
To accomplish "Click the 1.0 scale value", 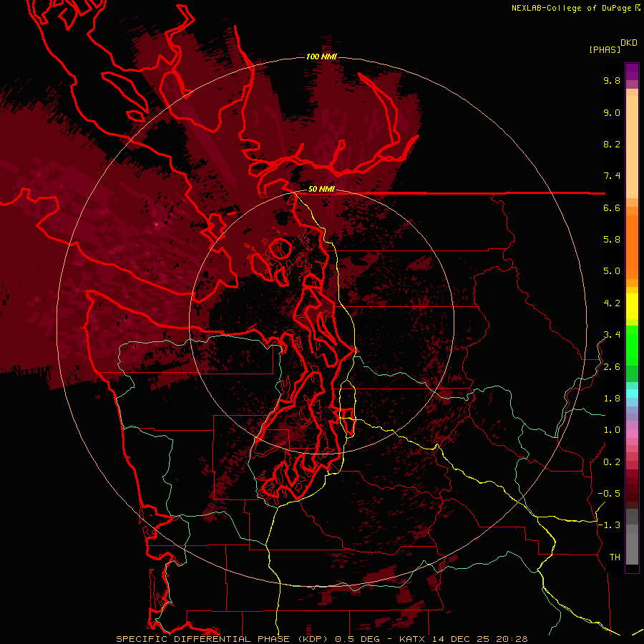I will [x=612, y=430].
